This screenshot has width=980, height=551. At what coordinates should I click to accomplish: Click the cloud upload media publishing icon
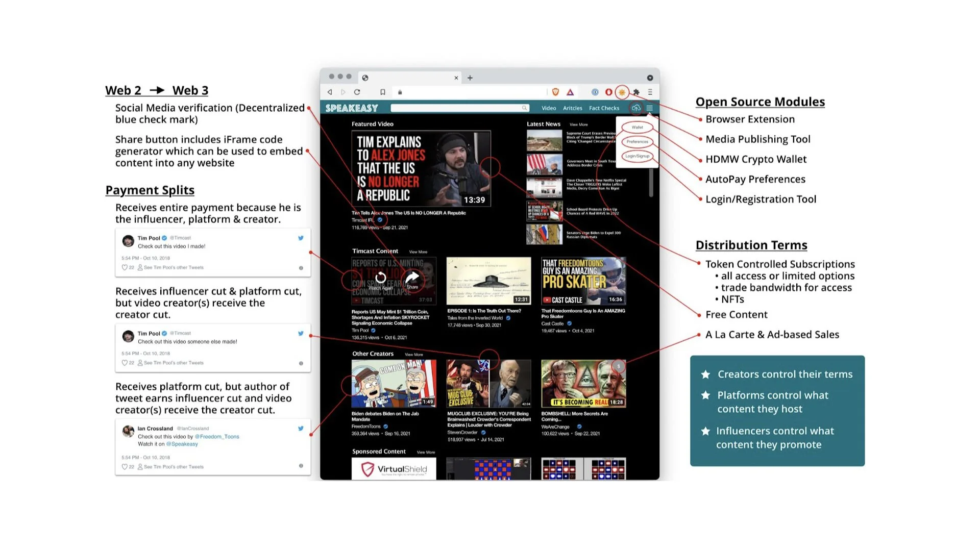coord(636,108)
